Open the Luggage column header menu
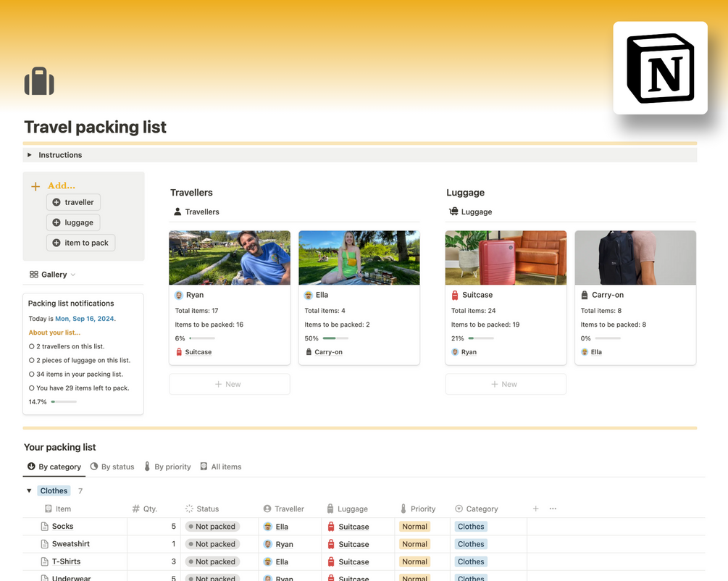The image size is (728, 581). pyautogui.click(x=347, y=509)
